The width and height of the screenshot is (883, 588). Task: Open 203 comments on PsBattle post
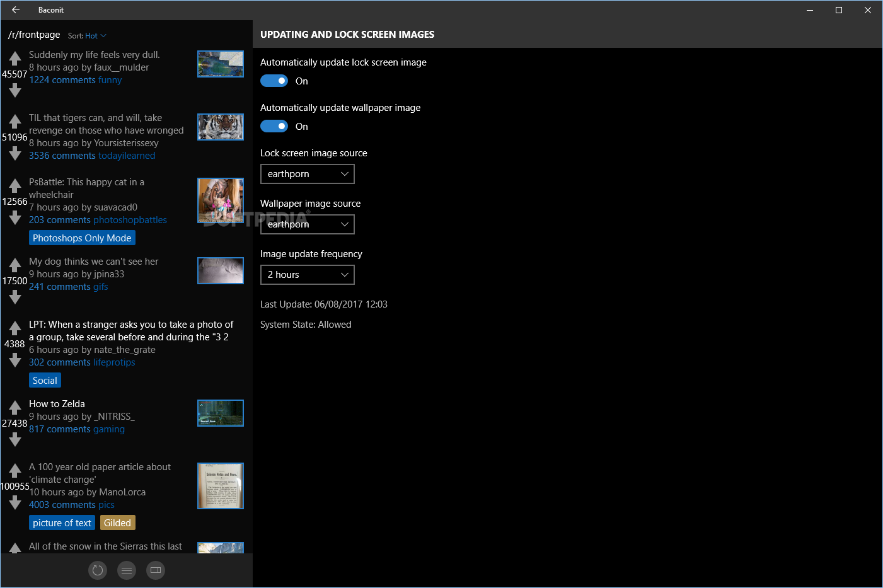pyautogui.click(x=60, y=220)
